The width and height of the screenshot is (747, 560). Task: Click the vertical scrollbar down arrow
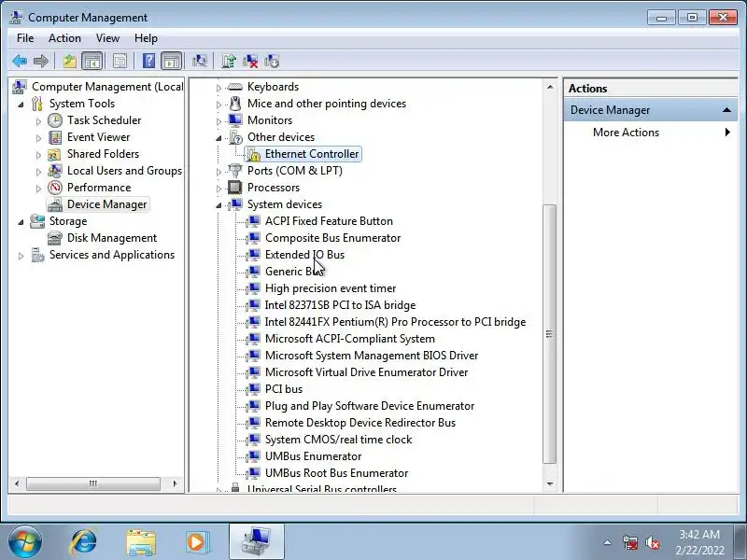550,483
